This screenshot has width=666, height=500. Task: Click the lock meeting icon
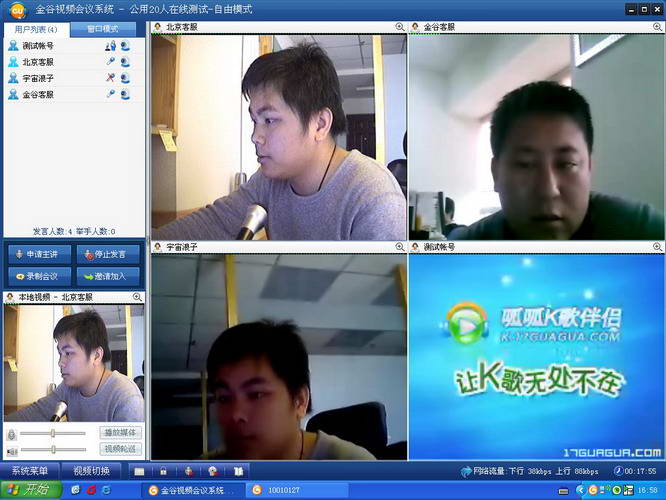[x=163, y=471]
